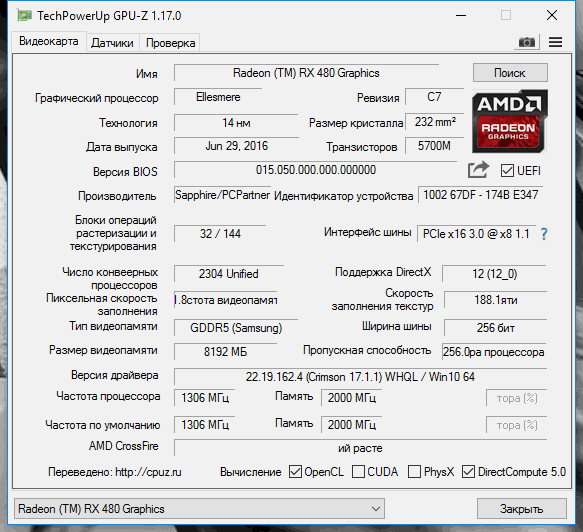Click the BIOS version field

315,170
